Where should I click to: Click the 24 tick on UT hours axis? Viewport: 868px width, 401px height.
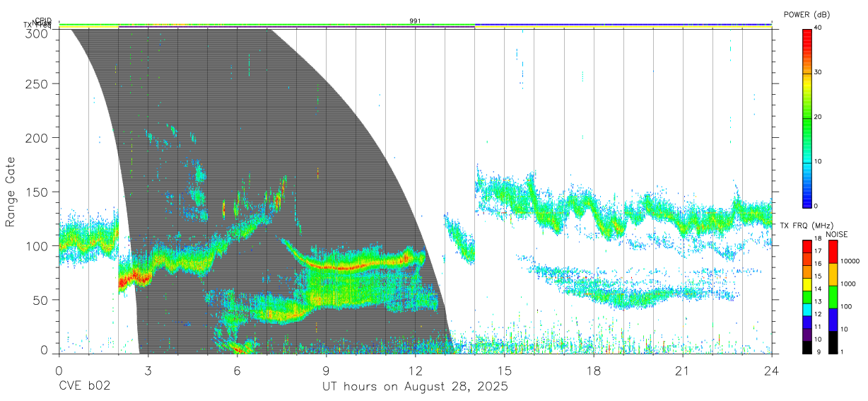(772, 371)
